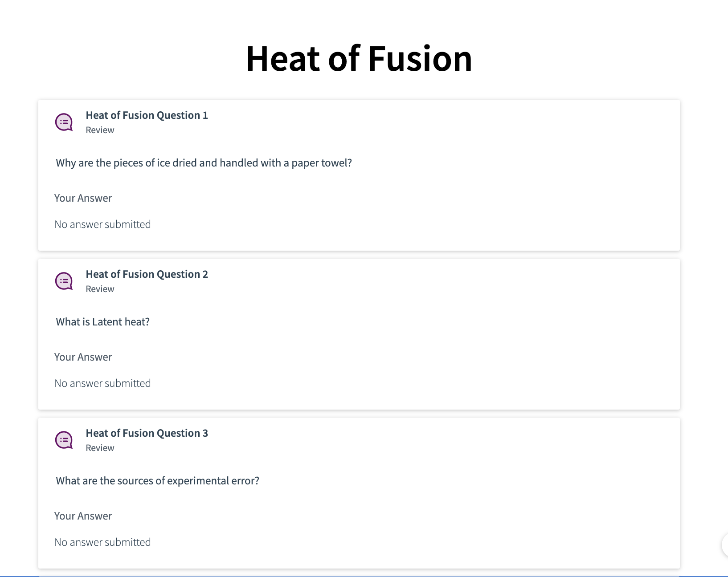The height and width of the screenshot is (577, 728).
Task: Click the Heat of Fusion page heading
Action: click(359, 58)
